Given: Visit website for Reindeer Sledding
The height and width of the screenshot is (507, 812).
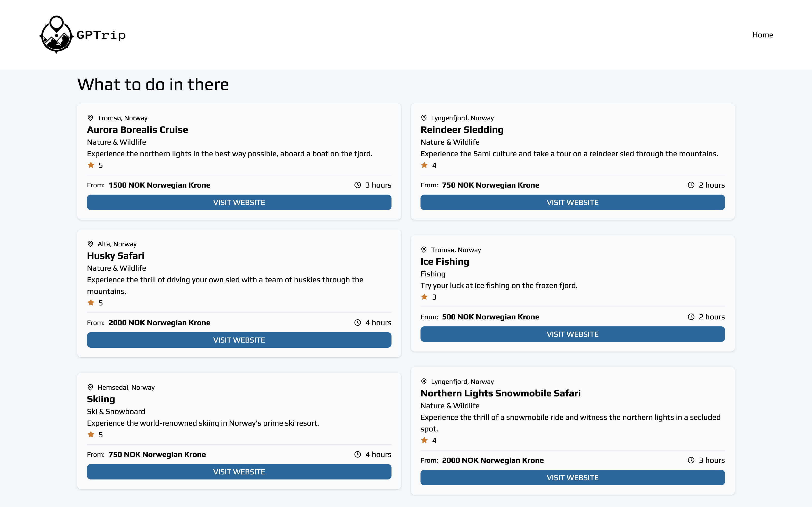Looking at the screenshot, I should tap(573, 203).
